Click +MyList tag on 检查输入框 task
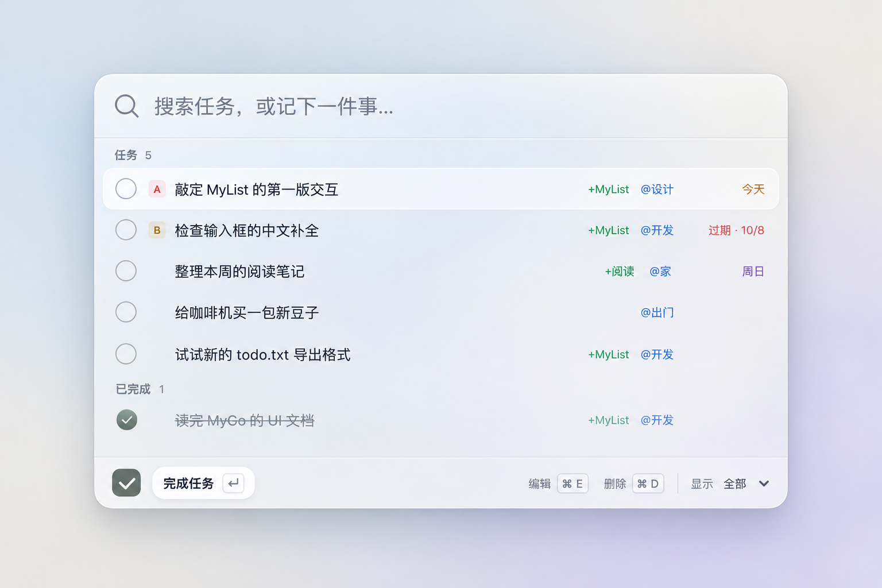 pyautogui.click(x=609, y=230)
